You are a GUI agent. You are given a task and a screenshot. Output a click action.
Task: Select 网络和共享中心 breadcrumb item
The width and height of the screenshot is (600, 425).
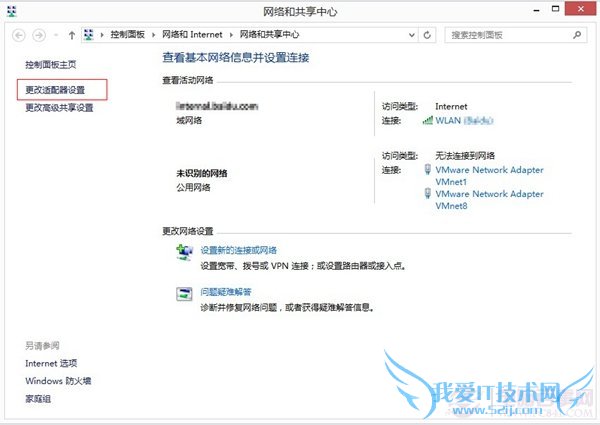(269, 35)
